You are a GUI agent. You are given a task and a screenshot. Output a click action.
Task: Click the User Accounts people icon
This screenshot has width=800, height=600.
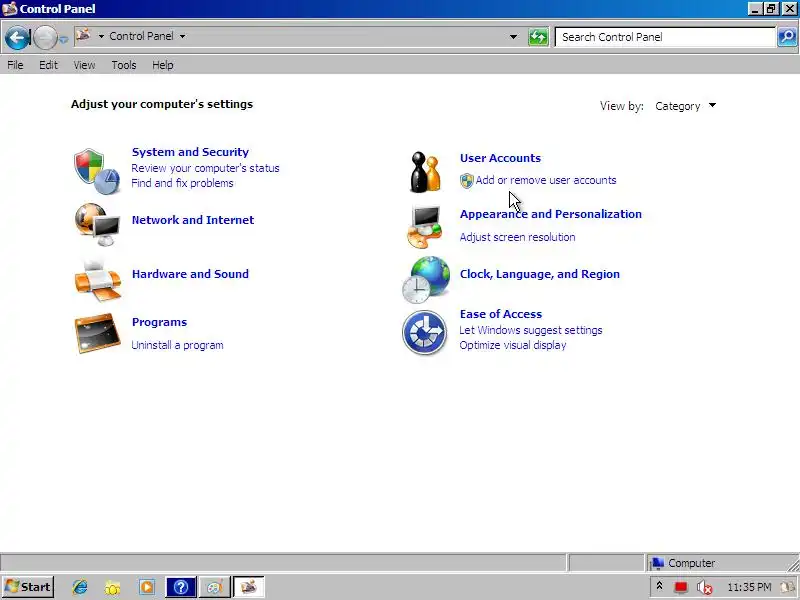(x=425, y=172)
